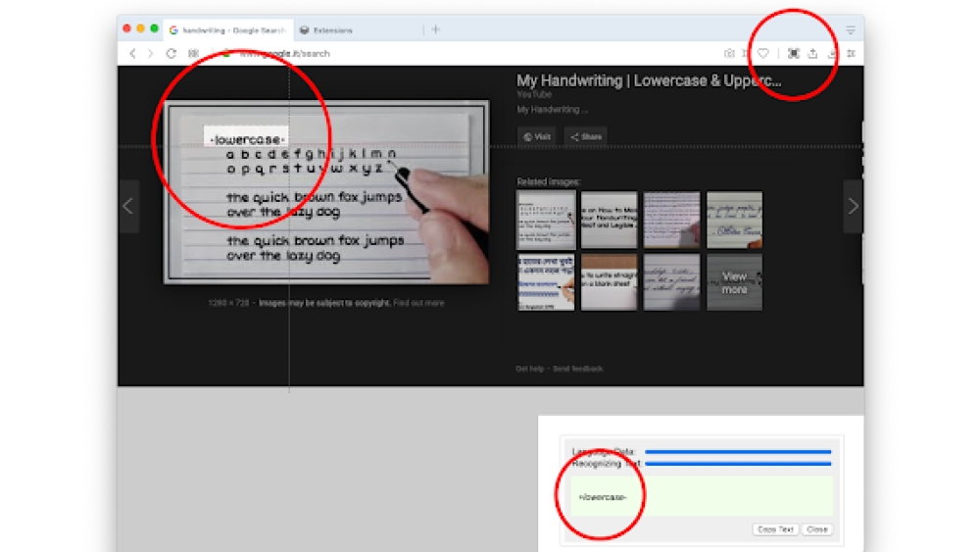Open related image about writing on blank sheet
The image size is (980, 552).
coord(609,282)
